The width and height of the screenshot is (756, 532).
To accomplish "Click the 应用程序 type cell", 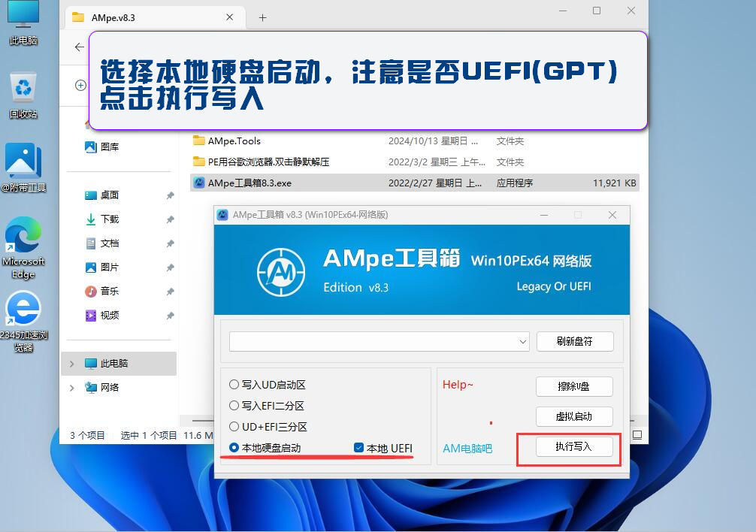I will 515,183.
